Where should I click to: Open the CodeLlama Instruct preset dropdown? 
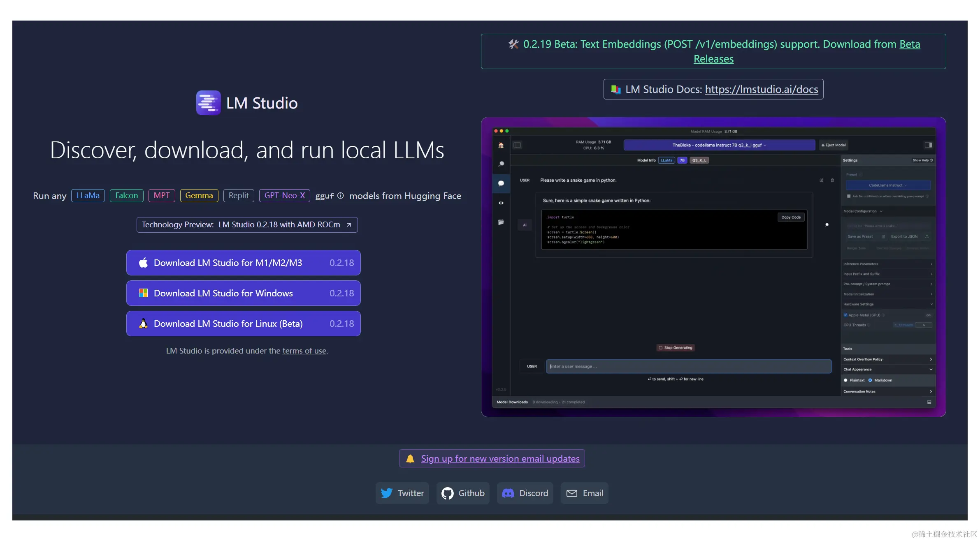point(888,185)
